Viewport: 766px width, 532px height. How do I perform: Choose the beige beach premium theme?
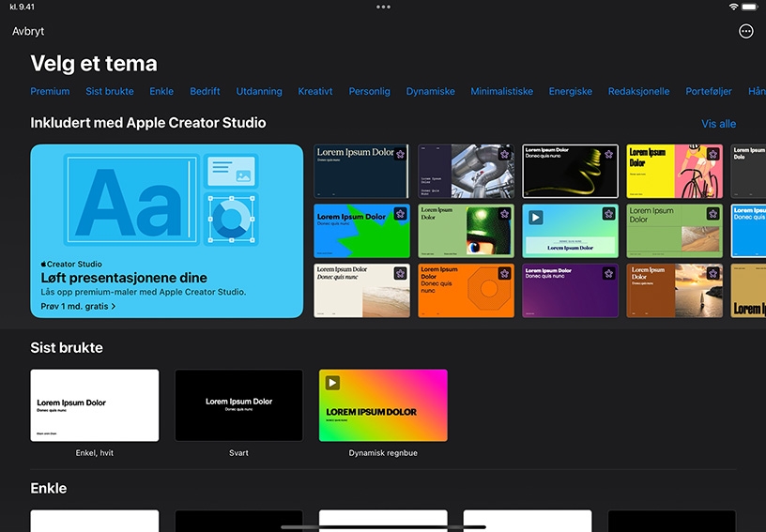[361, 291]
